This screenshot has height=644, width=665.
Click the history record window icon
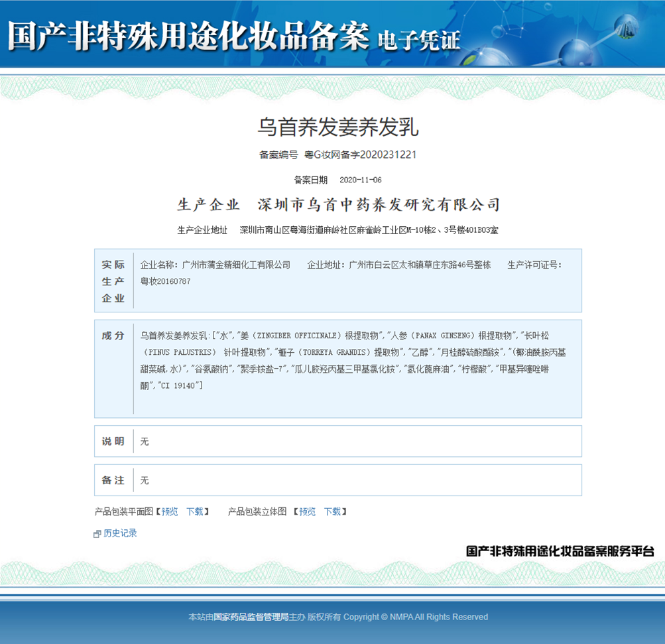[97, 534]
